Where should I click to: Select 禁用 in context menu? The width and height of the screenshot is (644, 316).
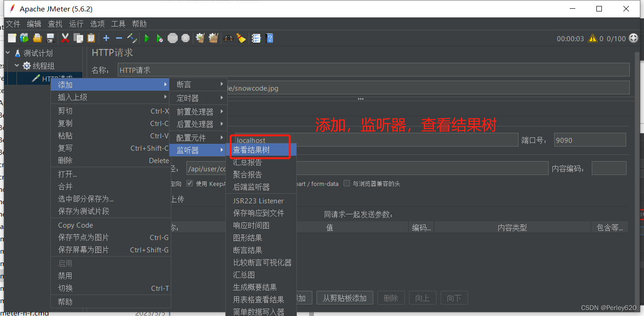coord(110,276)
